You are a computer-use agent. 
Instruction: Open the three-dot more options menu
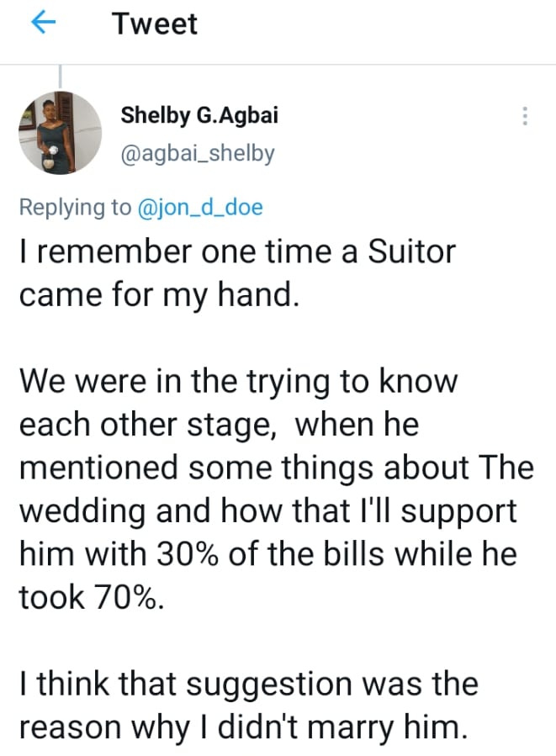pos(526,117)
